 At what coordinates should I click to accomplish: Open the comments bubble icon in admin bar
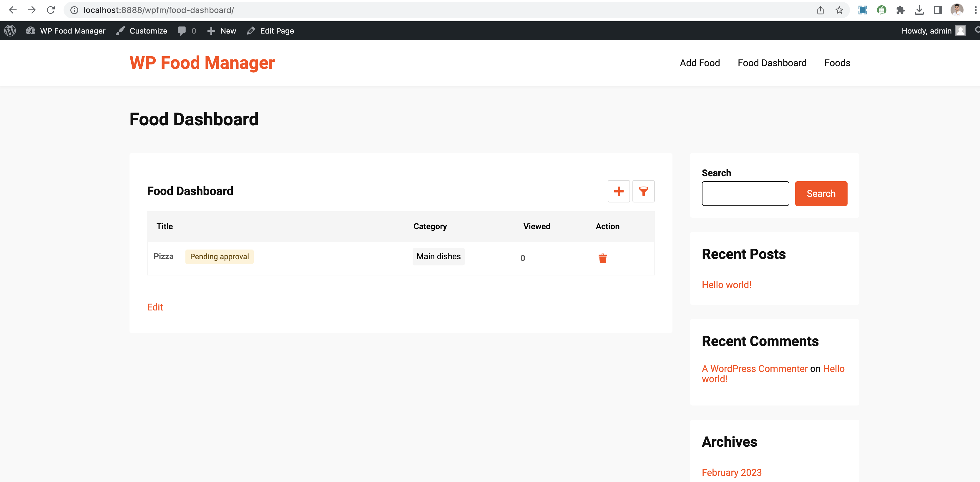[182, 30]
